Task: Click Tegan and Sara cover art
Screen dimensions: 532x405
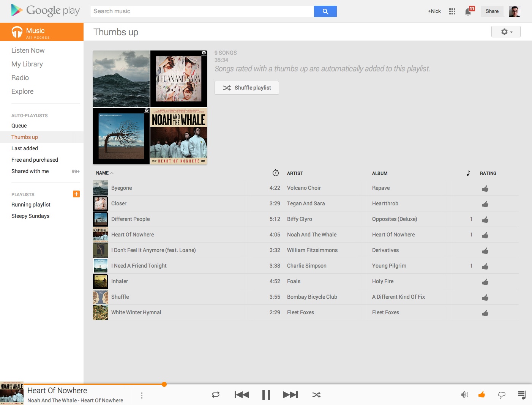Action: [x=179, y=79]
